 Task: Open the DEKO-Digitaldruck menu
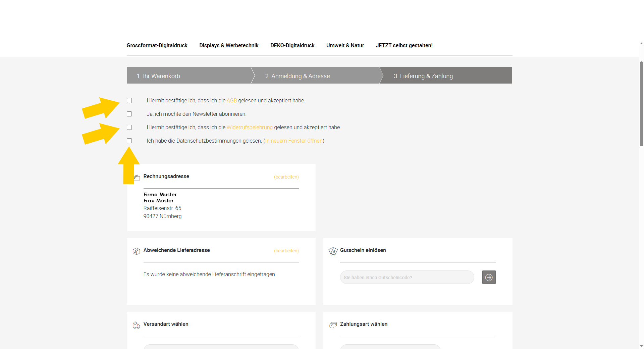click(292, 46)
